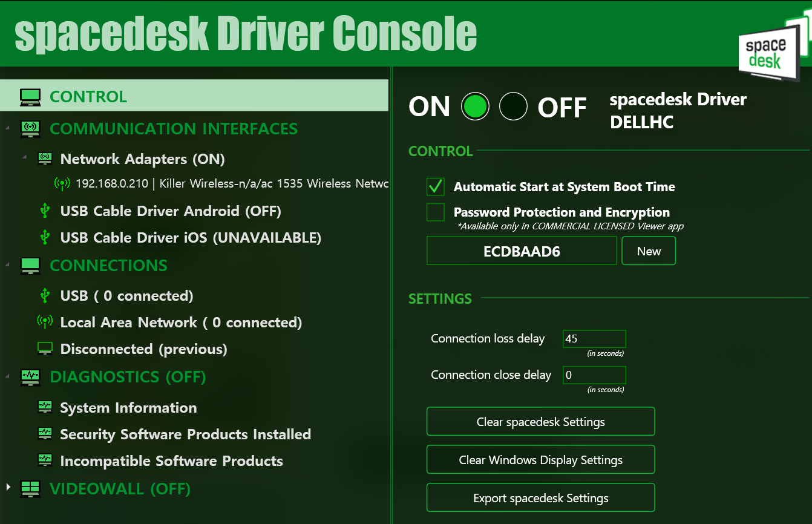Generate a New password key
This screenshot has width=812, height=524.
pos(649,251)
